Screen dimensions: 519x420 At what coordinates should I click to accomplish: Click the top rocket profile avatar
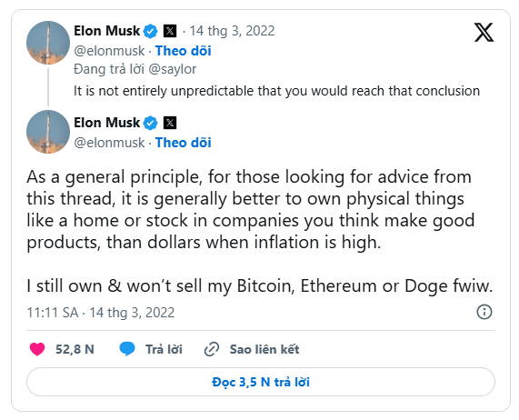coord(48,43)
